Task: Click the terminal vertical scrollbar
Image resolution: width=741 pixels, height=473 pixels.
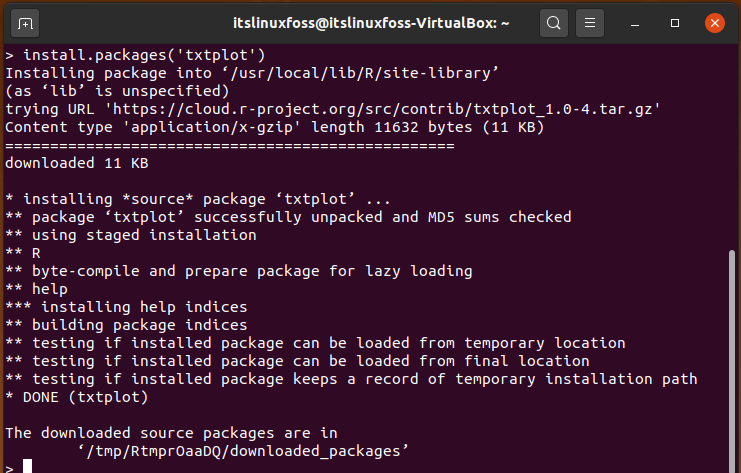Action: pyautogui.click(x=732, y=361)
